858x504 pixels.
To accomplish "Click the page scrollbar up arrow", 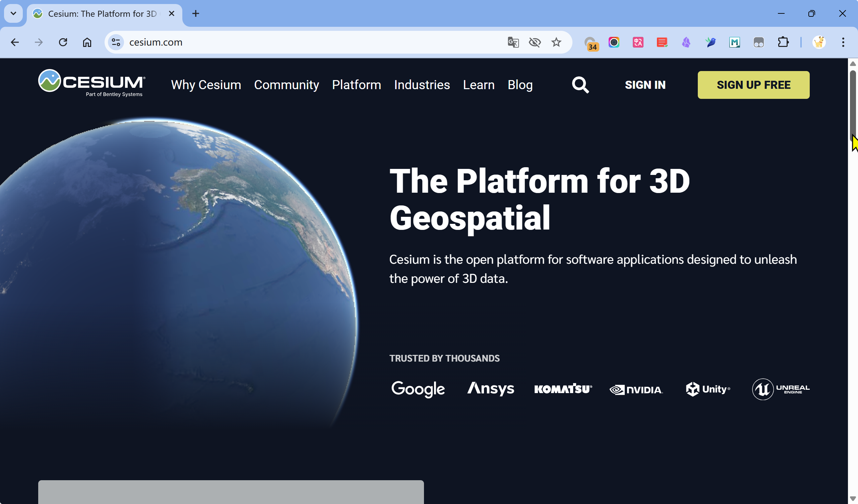I will tap(853, 64).
